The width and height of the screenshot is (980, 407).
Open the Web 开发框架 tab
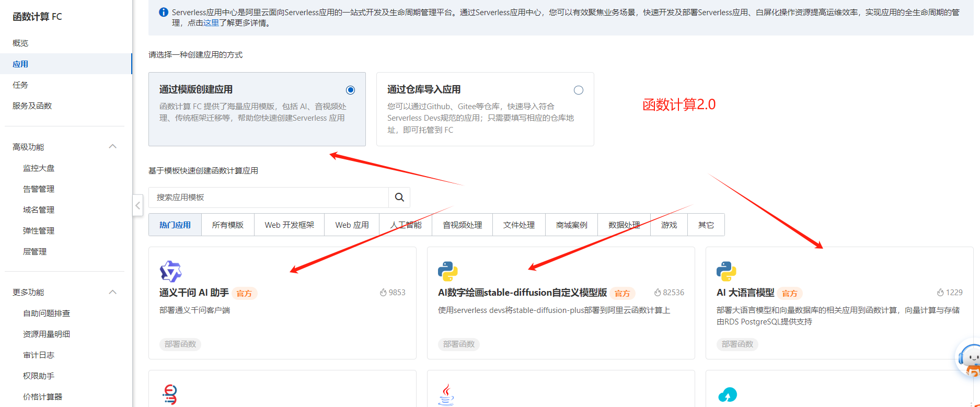pos(290,225)
